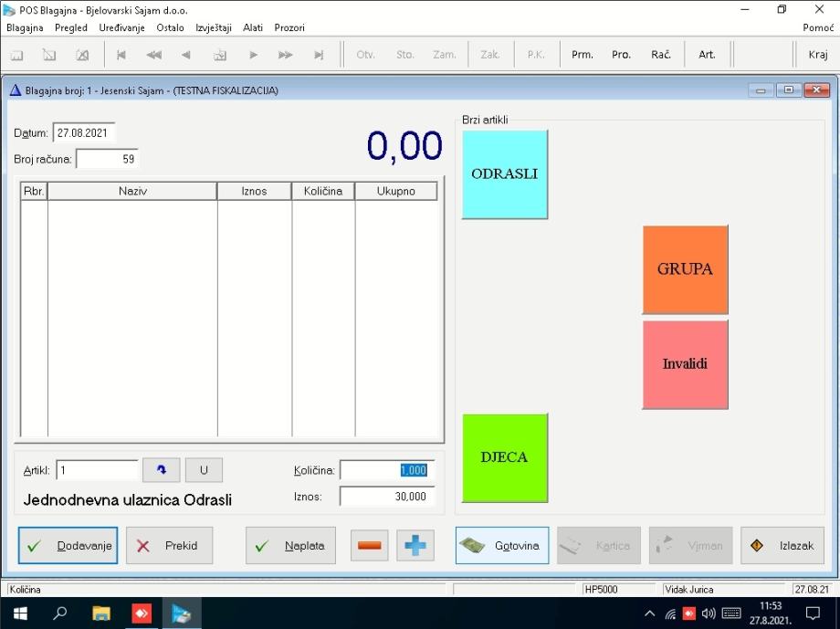The height and width of the screenshot is (629, 840).
Task: Click the second toolbar document icon
Action: click(x=49, y=55)
